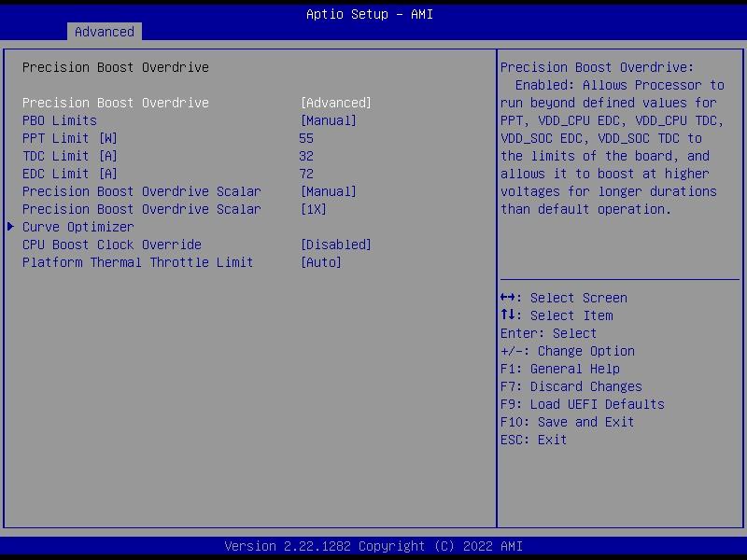Click the Enter: Select hint
This screenshot has height=560, width=747.
[548, 333]
